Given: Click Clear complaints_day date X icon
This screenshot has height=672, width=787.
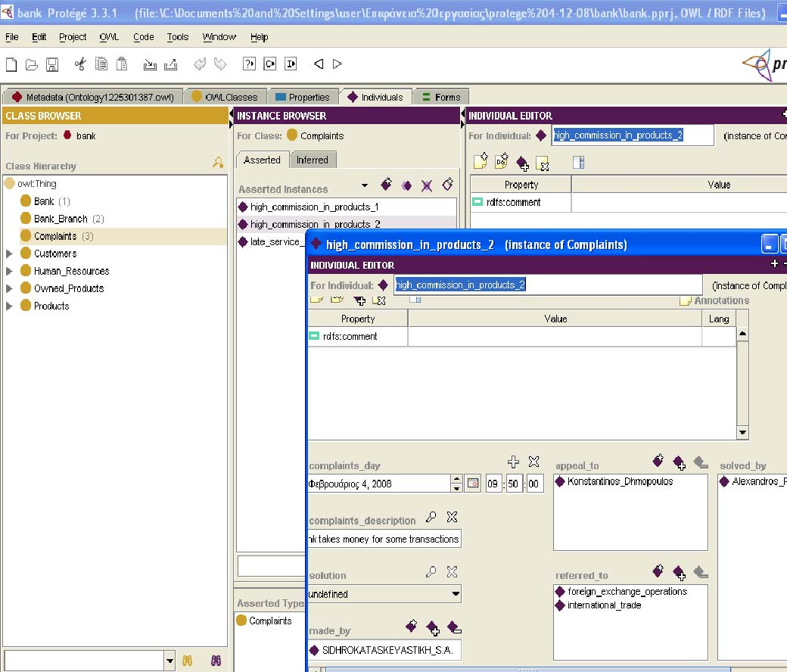Looking at the screenshot, I should [x=533, y=462].
